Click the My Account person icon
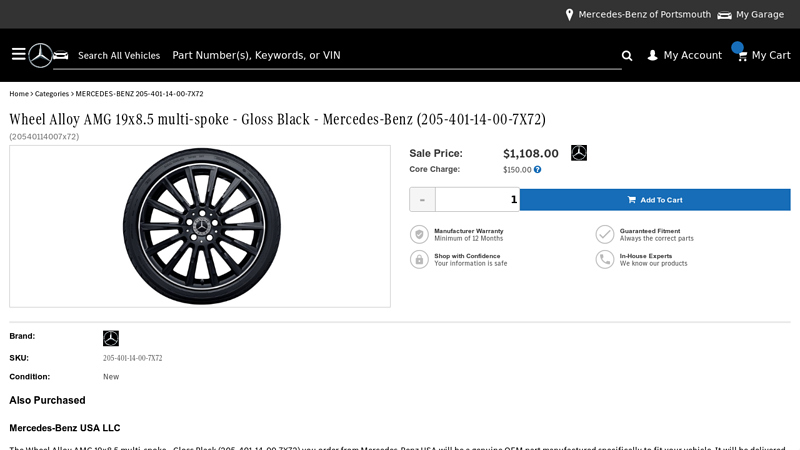 point(653,56)
